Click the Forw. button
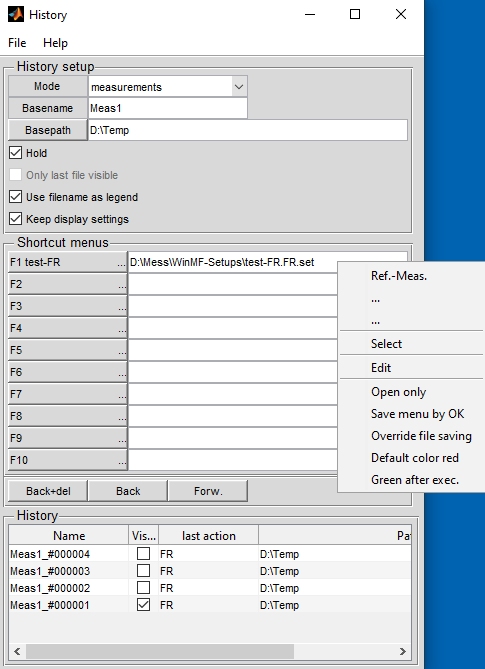 (208, 491)
